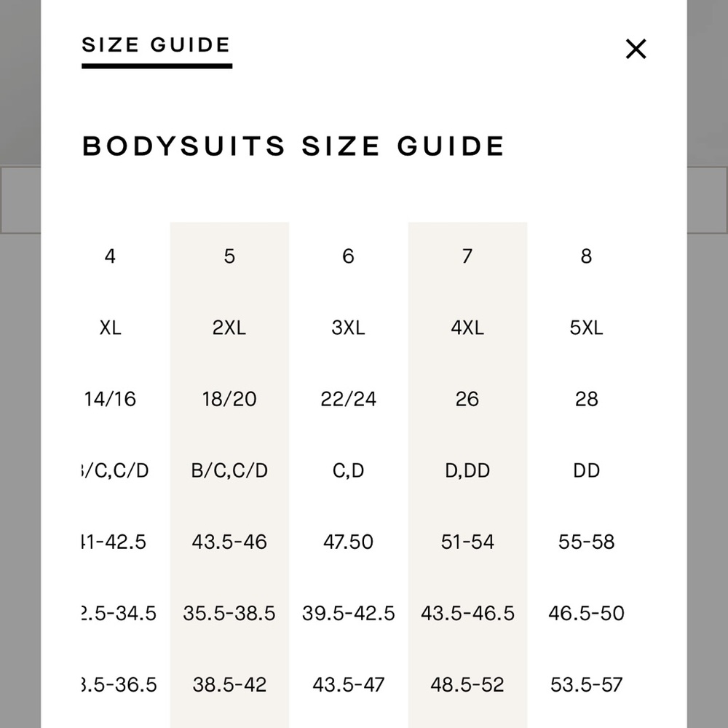Select the 48.5-52 measurement cell
This screenshot has height=728, width=728.
[x=467, y=684]
